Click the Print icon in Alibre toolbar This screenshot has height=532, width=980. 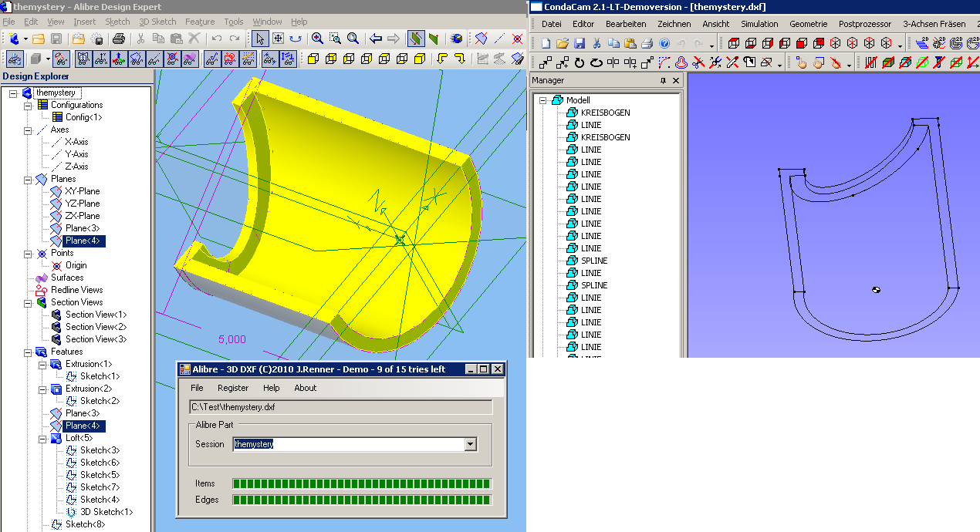coord(119,39)
